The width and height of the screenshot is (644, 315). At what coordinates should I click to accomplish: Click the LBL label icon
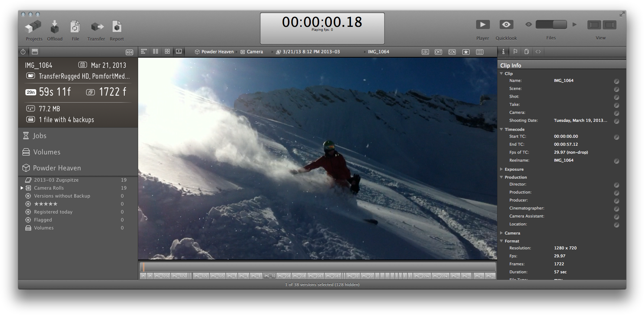tap(425, 52)
